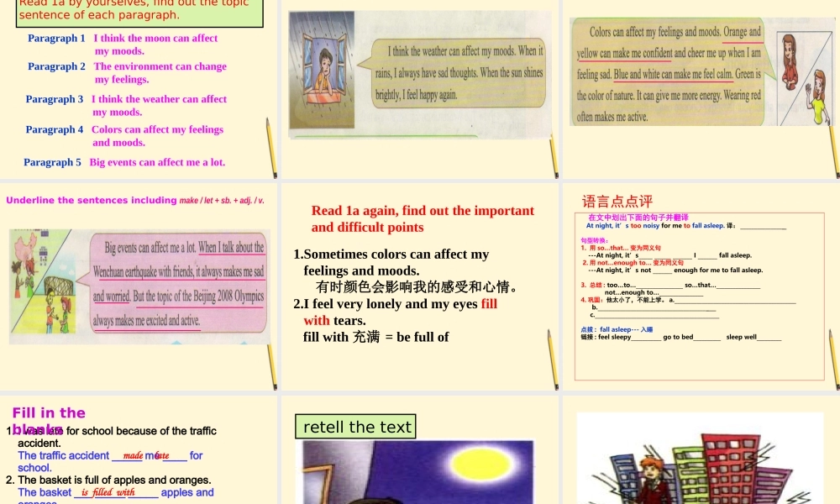
Task: Click text 'fill with 充满 = be full of'
Action: click(376, 337)
